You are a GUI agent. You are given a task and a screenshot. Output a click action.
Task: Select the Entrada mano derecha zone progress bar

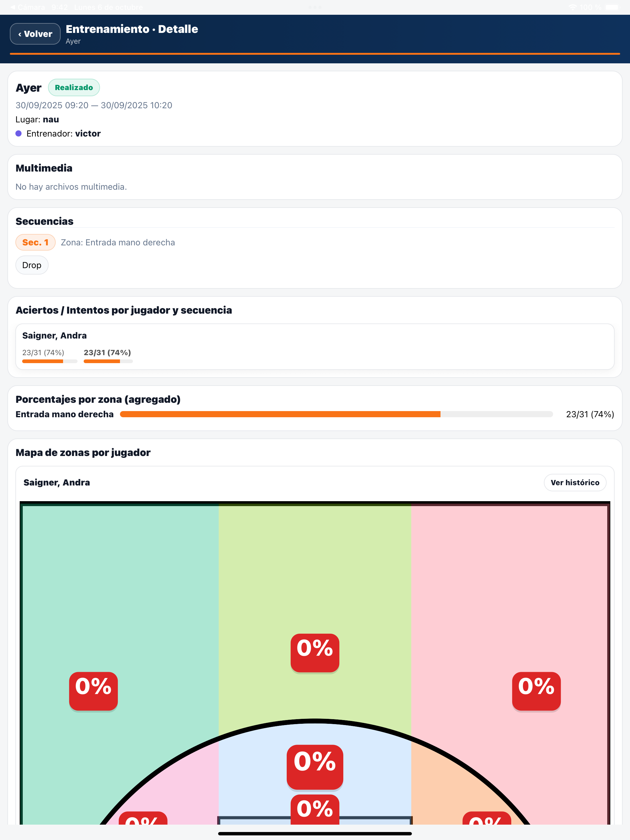pos(336,414)
